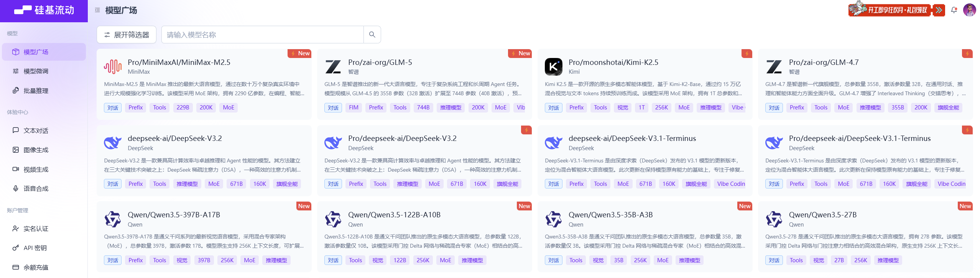Click 744B tag on GLM-5 card
This screenshot has height=278, width=980.
(423, 108)
